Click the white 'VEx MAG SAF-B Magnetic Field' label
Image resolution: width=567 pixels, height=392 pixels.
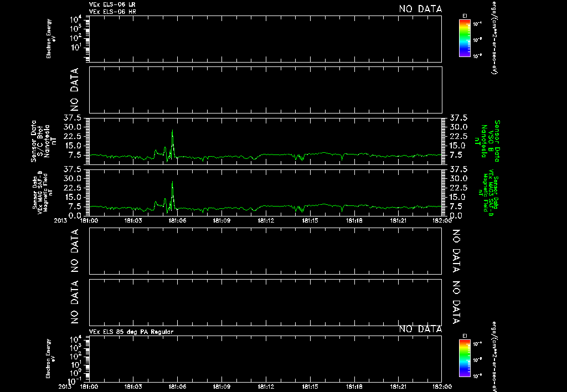point(42,192)
